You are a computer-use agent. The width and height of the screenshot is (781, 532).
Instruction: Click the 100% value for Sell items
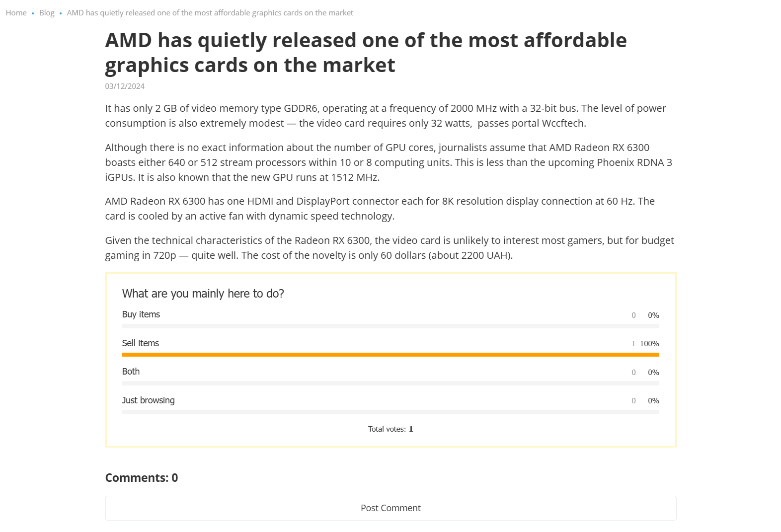click(x=649, y=344)
